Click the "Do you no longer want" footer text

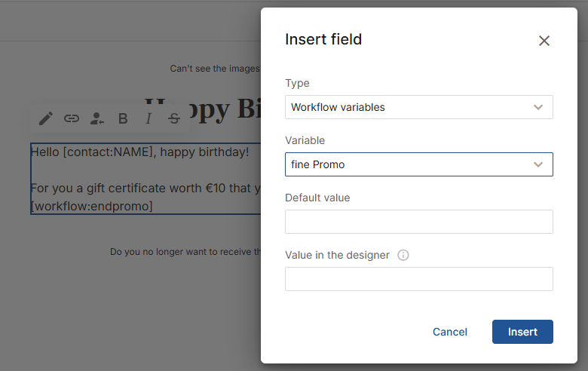coord(185,252)
